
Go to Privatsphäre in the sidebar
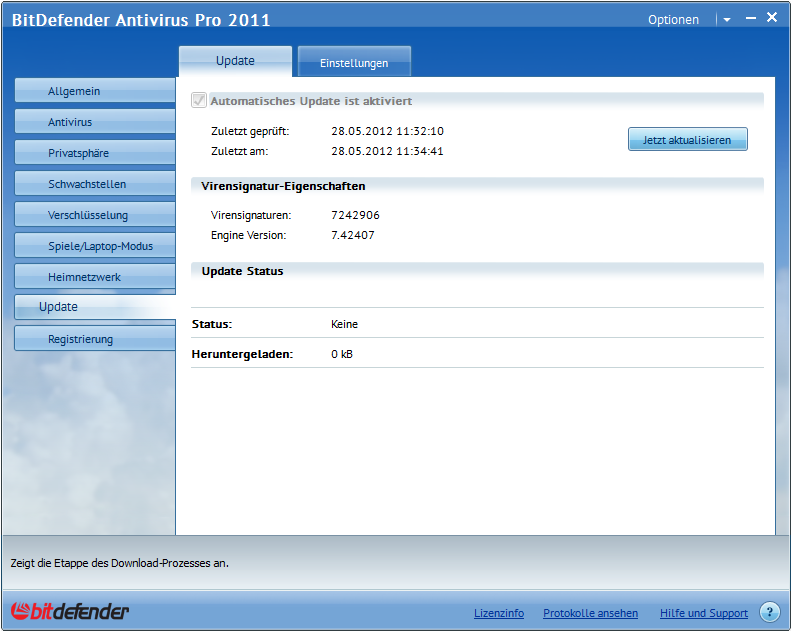coord(95,153)
